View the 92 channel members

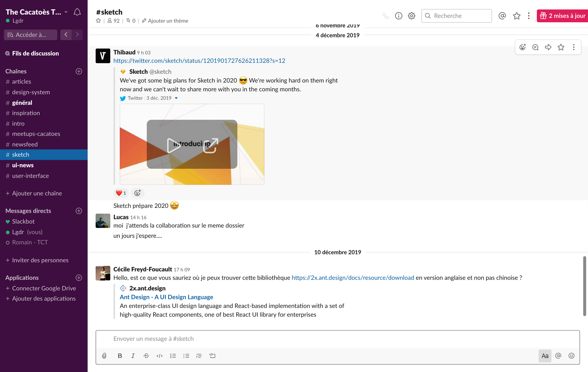pos(113,21)
